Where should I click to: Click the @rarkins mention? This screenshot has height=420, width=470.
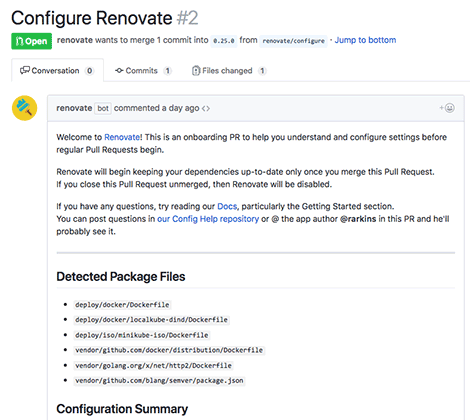358,219
